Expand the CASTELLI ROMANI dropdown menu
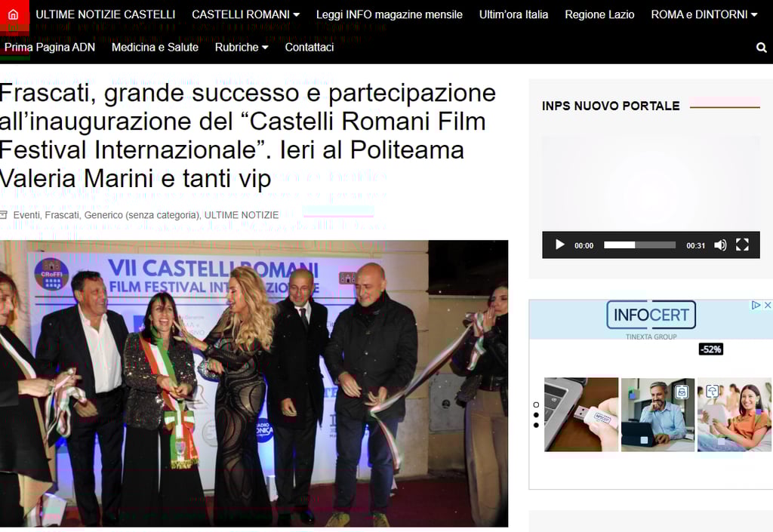 click(x=245, y=15)
